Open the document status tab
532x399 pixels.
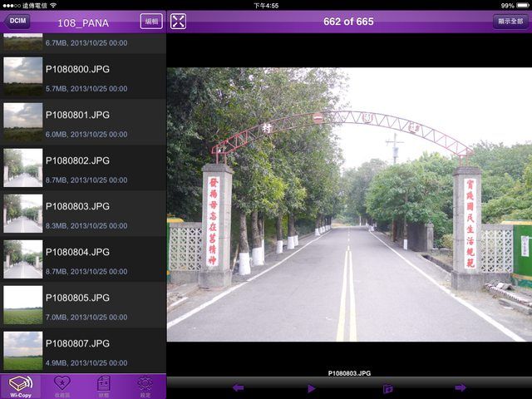pos(104,386)
